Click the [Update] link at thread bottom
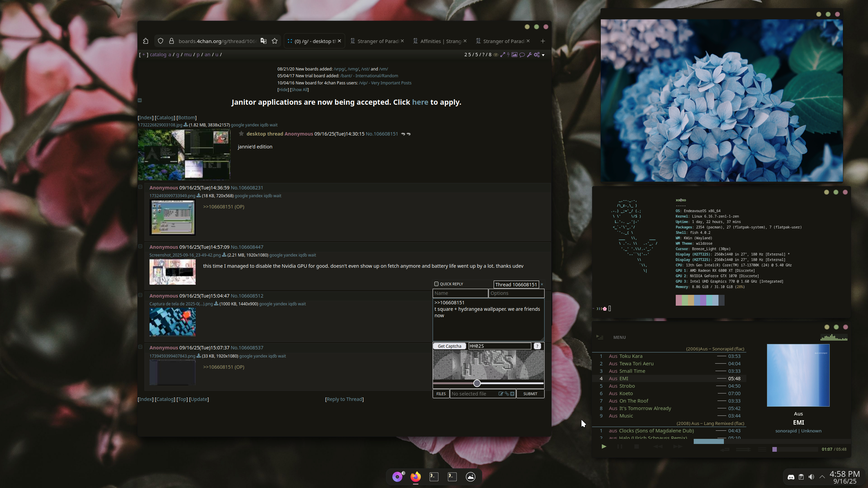Viewport: 868px width, 488px height. point(199,399)
